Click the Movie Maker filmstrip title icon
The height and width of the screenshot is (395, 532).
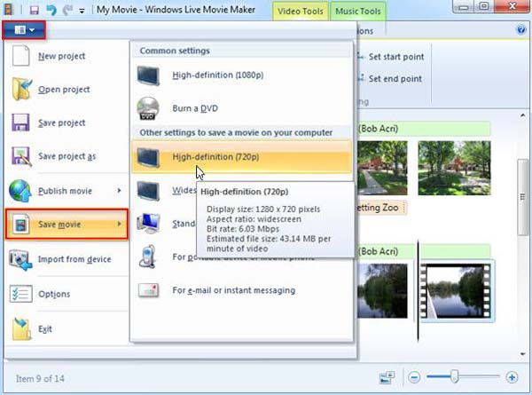[8, 9]
